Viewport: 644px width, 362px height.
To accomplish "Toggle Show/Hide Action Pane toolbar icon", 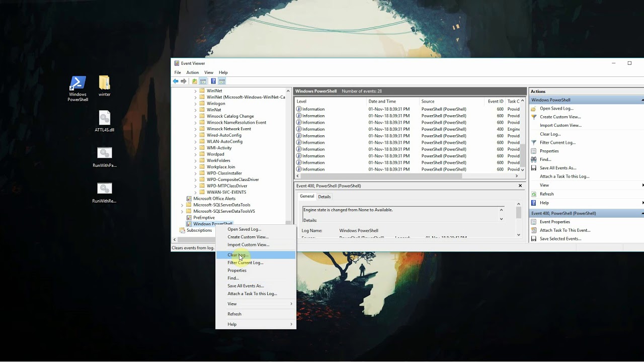I will [x=222, y=81].
